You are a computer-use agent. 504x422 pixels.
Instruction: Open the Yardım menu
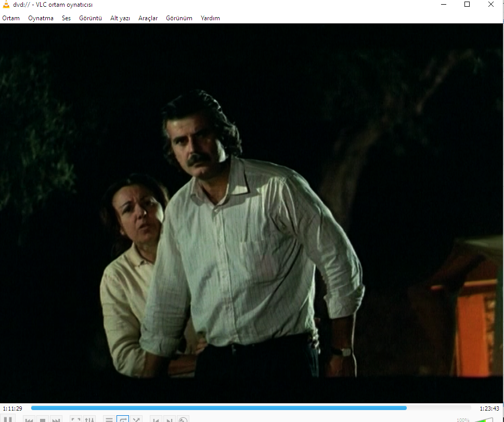(210, 18)
